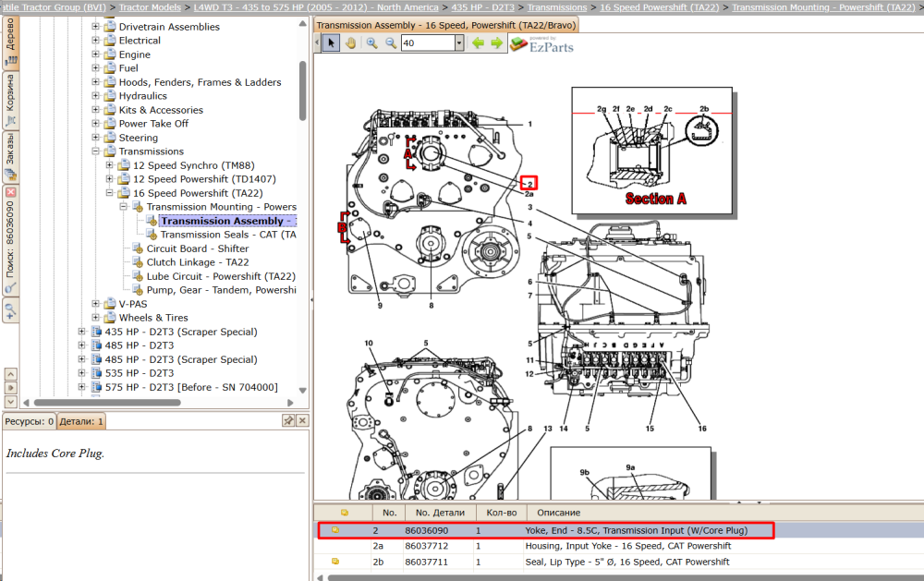Collapse 16 Speed Powershift (TA22) node
924x581 pixels.
tap(110, 193)
